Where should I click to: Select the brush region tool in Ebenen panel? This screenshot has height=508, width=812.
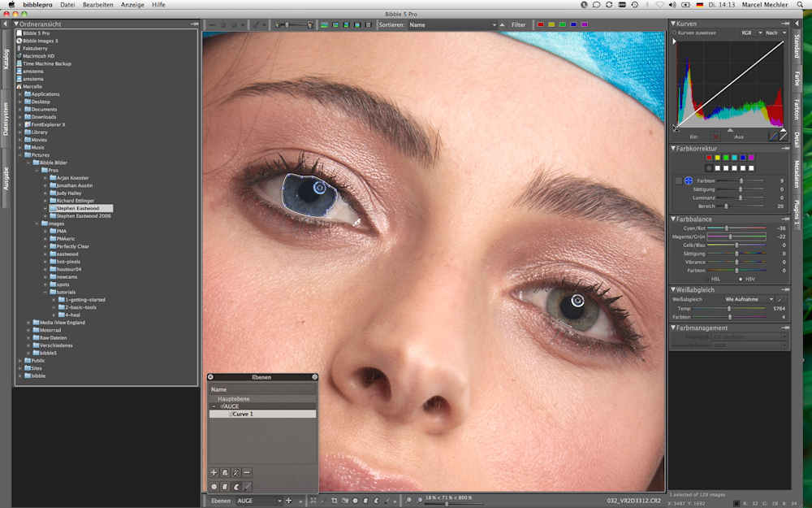tap(247, 486)
